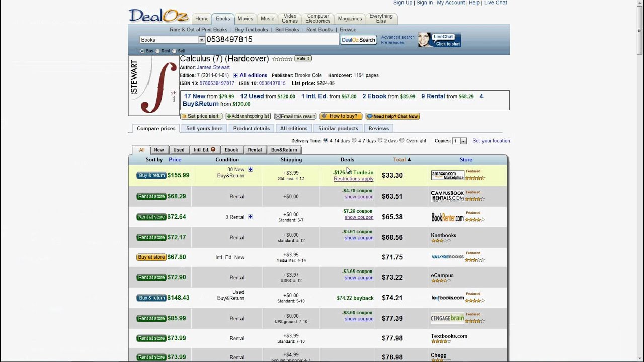Screen dimensions: 644x362
Task: Open Restrictions apply link
Action: 353,179
